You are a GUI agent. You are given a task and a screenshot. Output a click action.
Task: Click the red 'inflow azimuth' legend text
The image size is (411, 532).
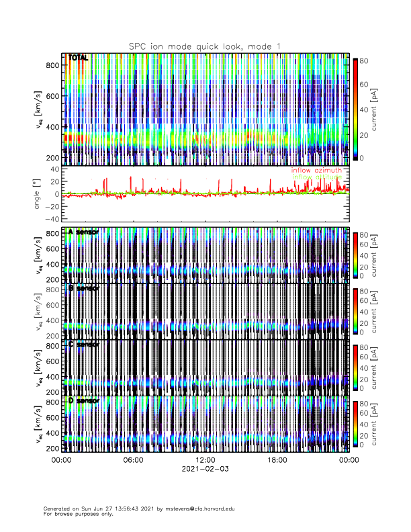pos(316,171)
